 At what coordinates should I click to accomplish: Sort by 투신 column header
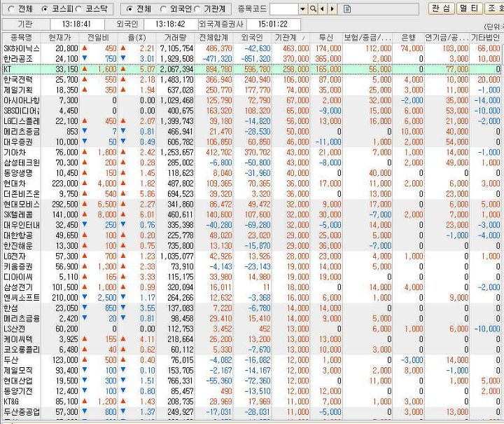point(326,38)
